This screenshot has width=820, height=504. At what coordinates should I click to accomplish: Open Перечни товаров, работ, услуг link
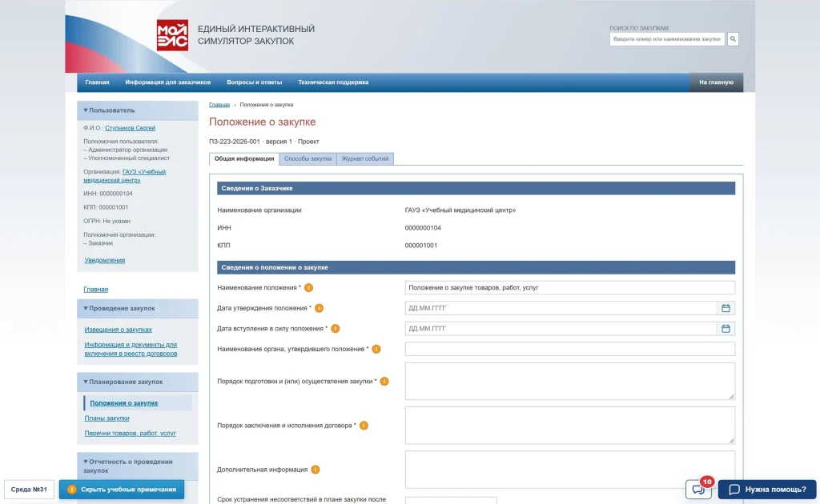click(131, 434)
